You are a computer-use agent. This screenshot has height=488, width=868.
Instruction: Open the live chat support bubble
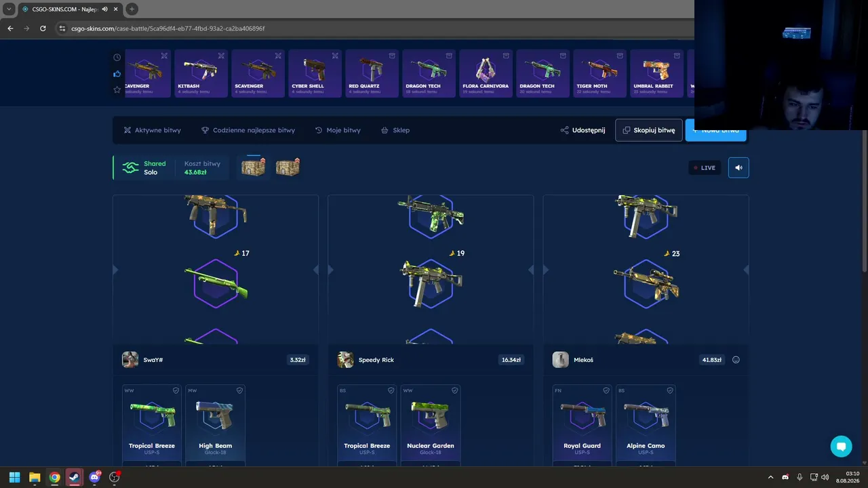[x=841, y=446]
